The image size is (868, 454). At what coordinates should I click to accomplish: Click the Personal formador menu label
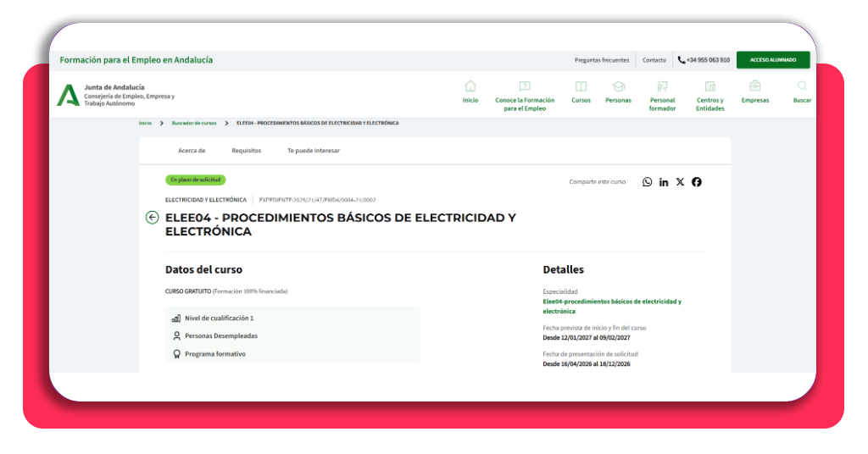(x=662, y=104)
